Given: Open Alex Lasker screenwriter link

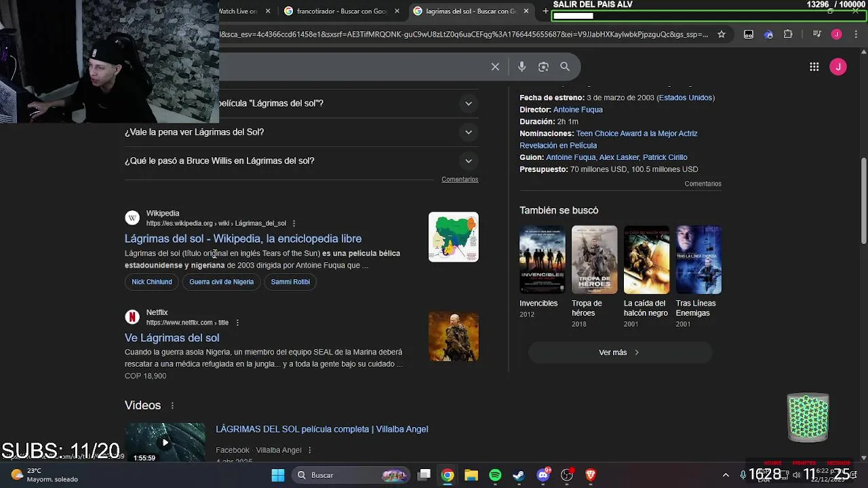Looking at the screenshot, I should click(619, 157).
